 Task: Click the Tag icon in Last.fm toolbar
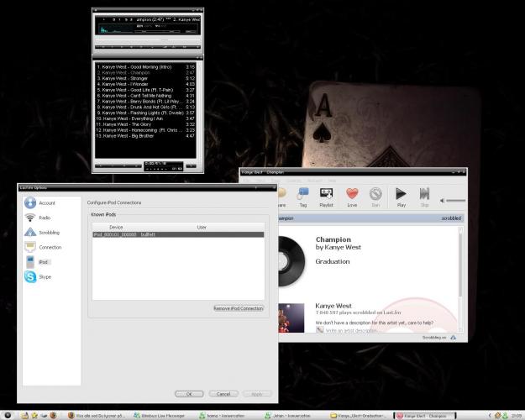pyautogui.click(x=302, y=197)
